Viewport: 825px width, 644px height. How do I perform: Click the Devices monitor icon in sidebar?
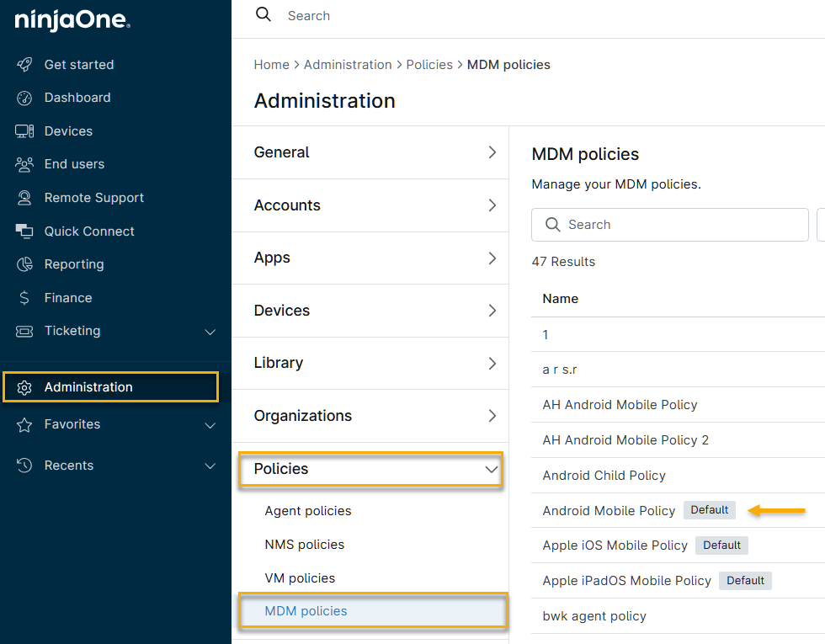click(24, 131)
